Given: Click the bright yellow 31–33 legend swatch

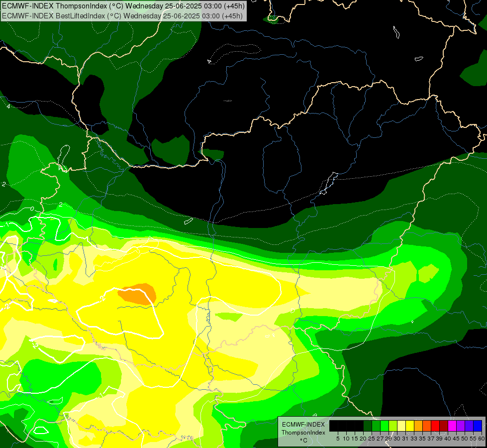Looking at the screenshot, I should (x=410, y=426).
